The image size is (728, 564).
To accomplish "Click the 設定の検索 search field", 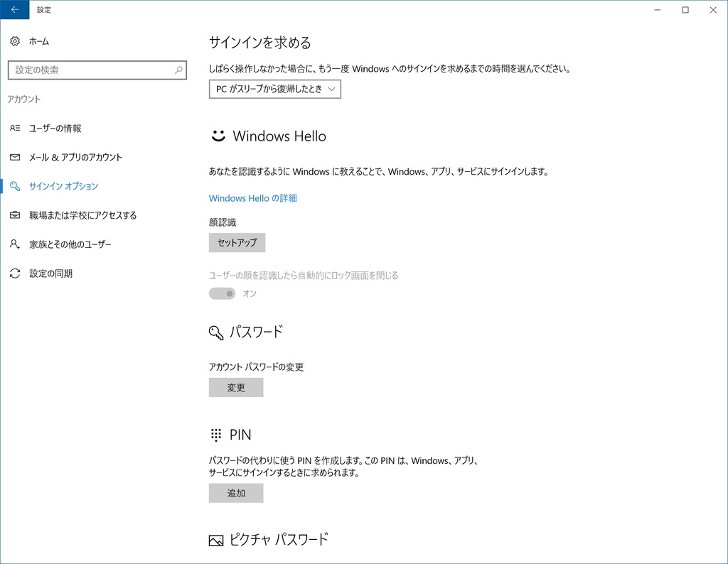I will pyautogui.click(x=97, y=70).
